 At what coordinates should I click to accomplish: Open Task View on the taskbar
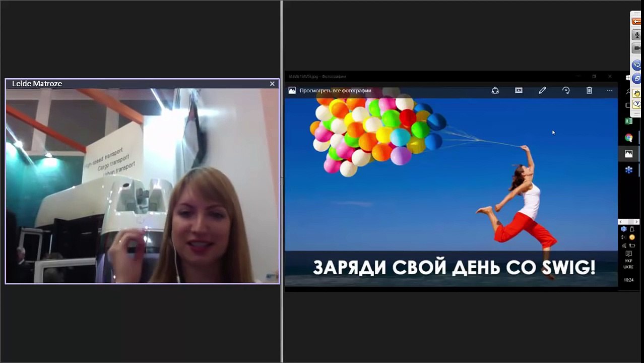click(x=628, y=105)
